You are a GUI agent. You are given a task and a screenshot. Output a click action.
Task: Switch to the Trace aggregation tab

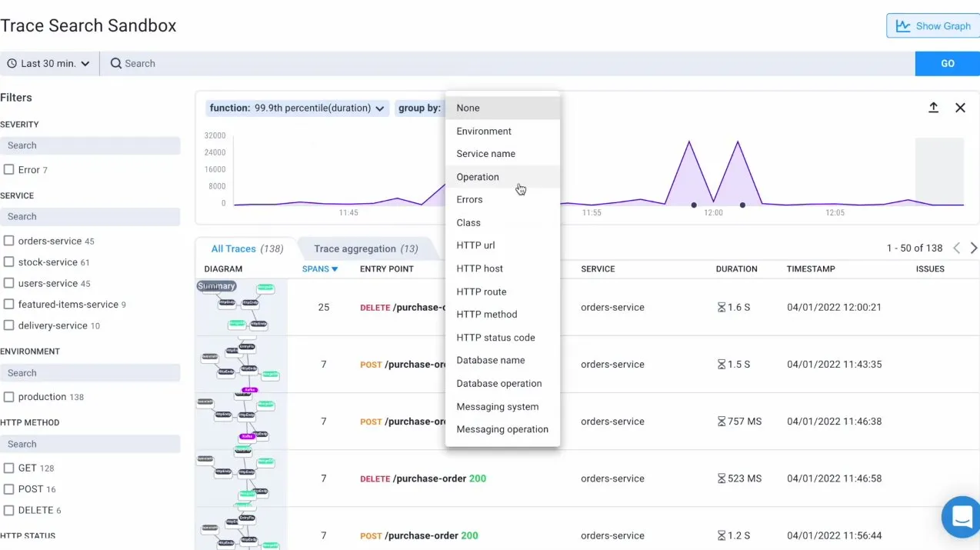point(366,248)
